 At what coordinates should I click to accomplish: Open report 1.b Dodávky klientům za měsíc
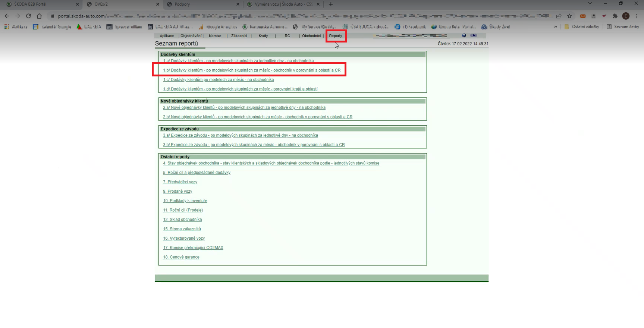point(252,70)
